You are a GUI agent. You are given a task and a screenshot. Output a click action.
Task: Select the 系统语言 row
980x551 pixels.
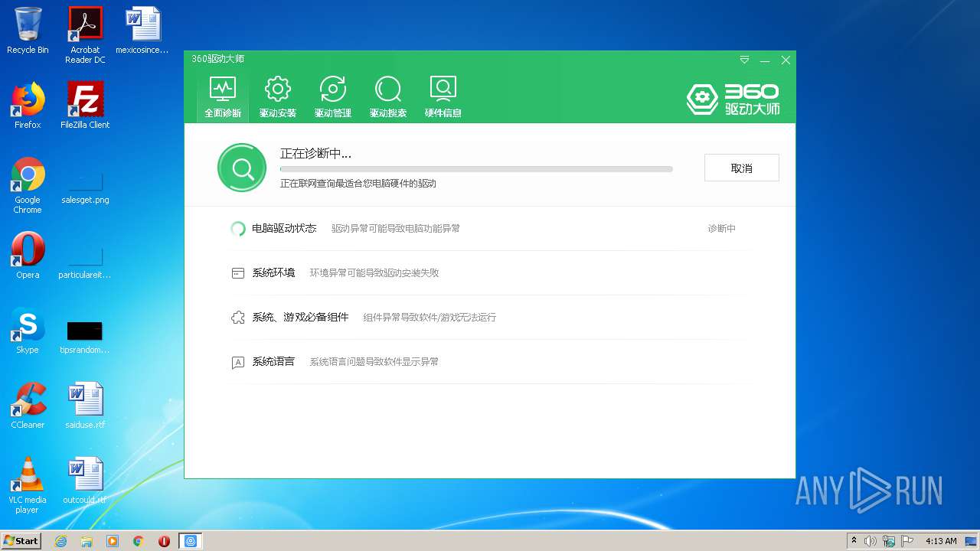pos(488,361)
